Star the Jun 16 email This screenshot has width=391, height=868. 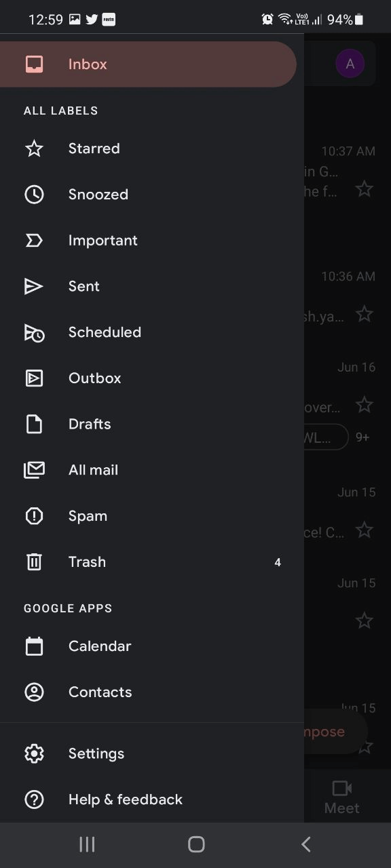(x=365, y=405)
